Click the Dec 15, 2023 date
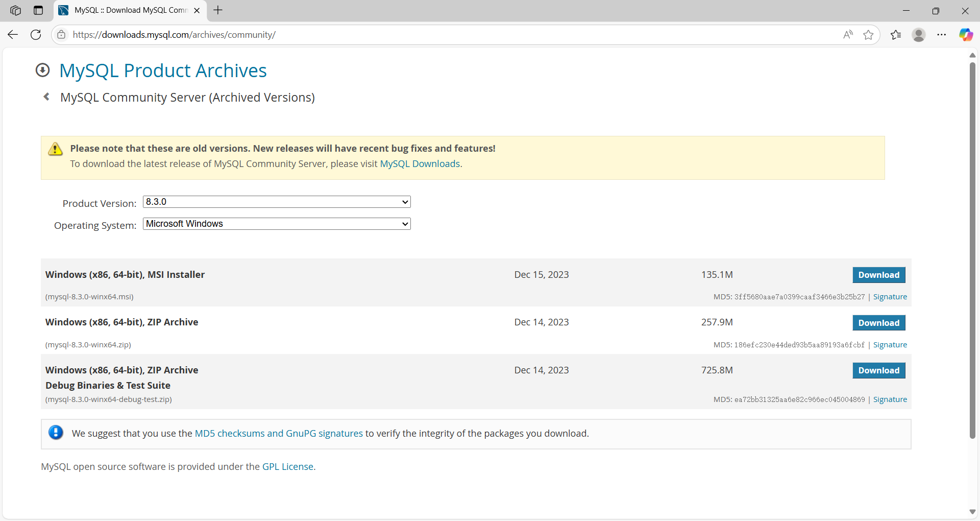This screenshot has height=521, width=980. click(542, 275)
